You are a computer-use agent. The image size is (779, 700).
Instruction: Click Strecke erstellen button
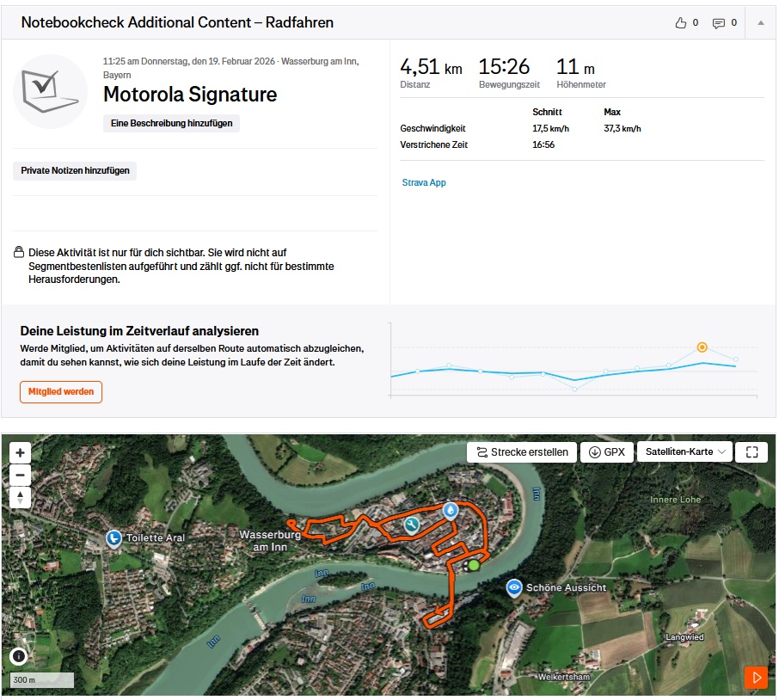522,452
